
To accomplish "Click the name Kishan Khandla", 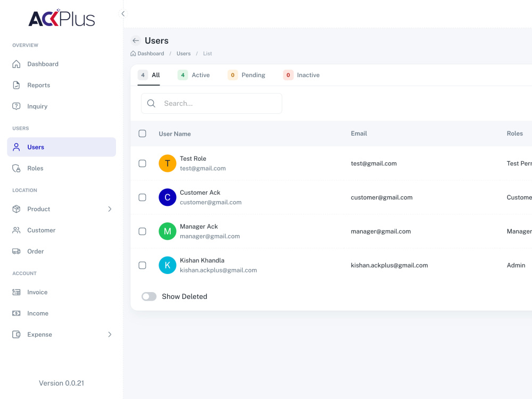I will point(202,260).
